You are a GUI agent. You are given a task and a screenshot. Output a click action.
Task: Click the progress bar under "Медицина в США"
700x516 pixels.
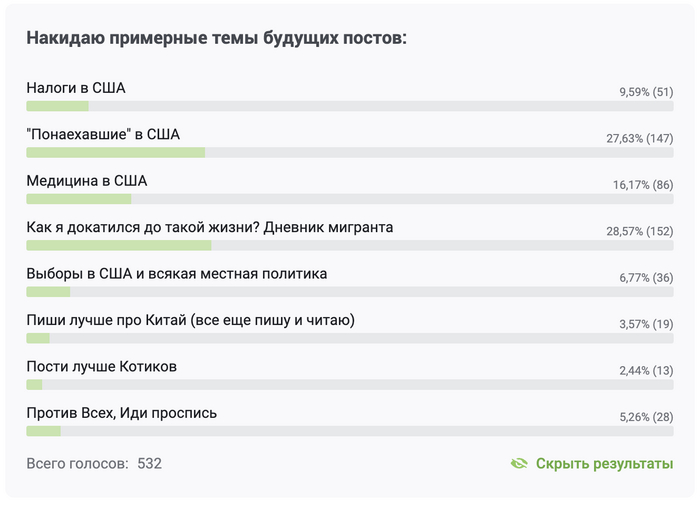click(x=349, y=199)
